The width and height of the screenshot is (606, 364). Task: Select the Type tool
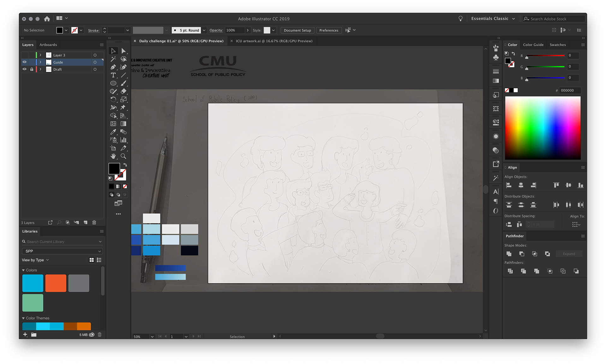click(113, 75)
